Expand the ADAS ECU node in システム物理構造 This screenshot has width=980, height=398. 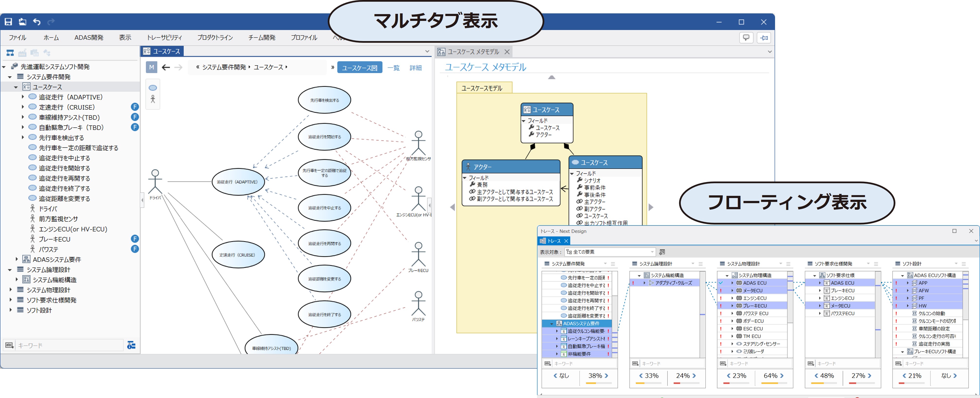[x=732, y=283]
